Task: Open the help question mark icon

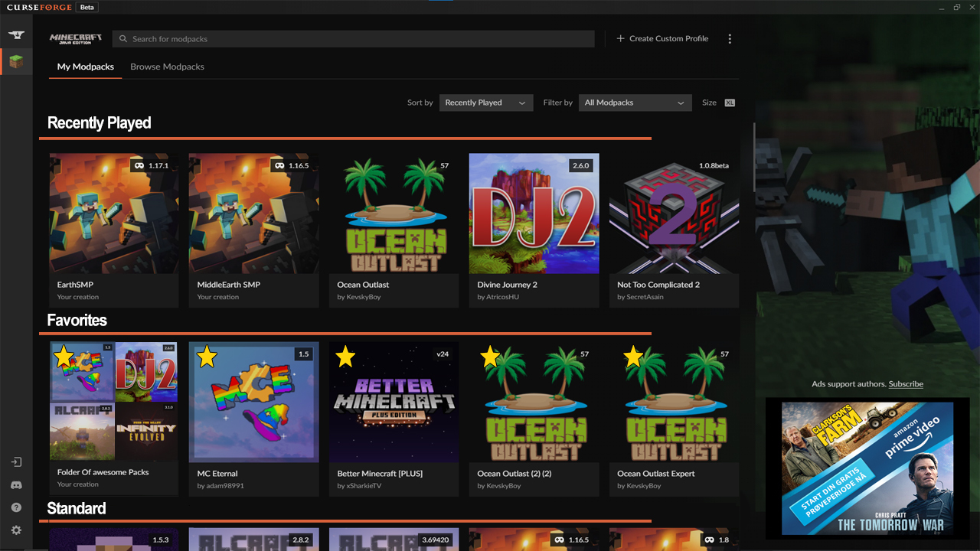Action: pos(16,507)
